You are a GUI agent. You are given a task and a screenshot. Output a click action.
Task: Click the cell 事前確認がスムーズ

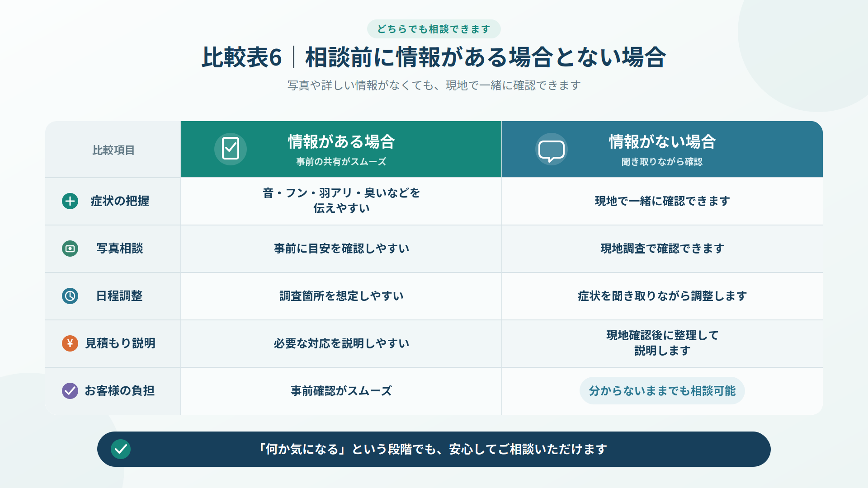pos(341,391)
